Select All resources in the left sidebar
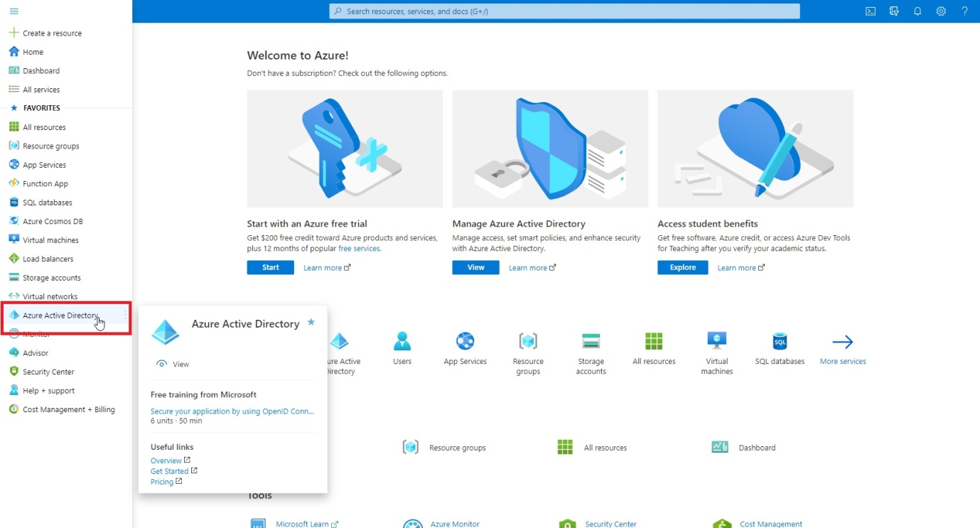This screenshot has height=528, width=980. point(44,127)
